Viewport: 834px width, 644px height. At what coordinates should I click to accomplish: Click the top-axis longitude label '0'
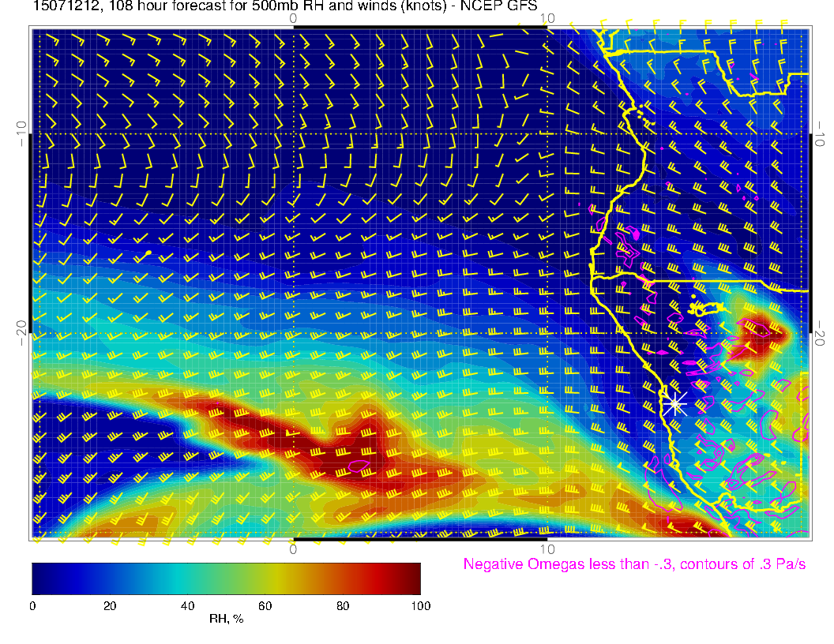click(293, 19)
